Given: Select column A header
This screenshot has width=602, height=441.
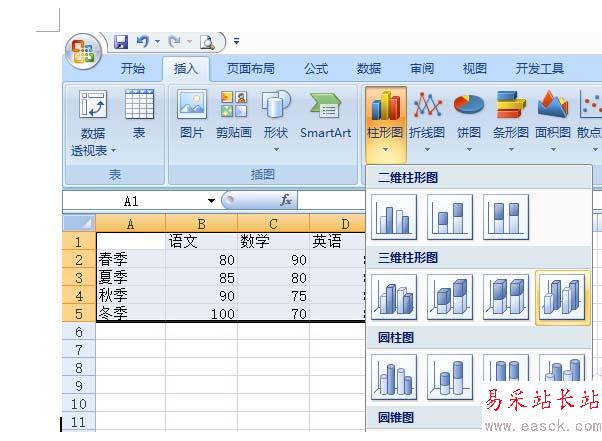Looking at the screenshot, I should click(x=131, y=224).
